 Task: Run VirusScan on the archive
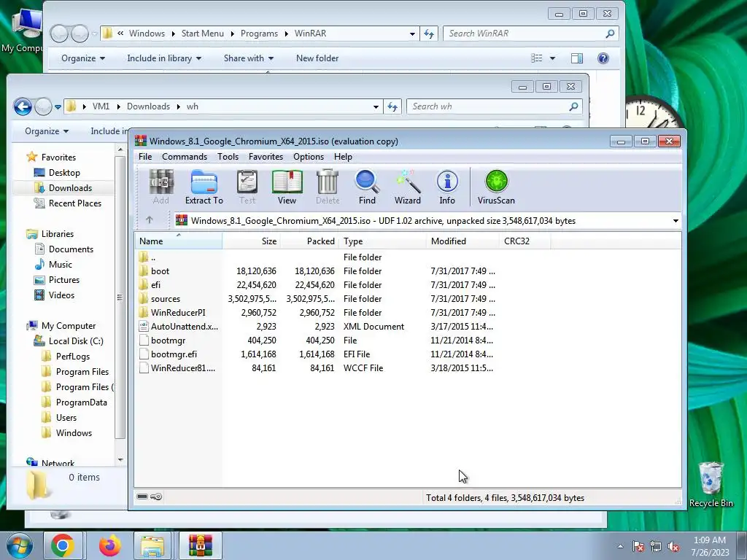496,187
